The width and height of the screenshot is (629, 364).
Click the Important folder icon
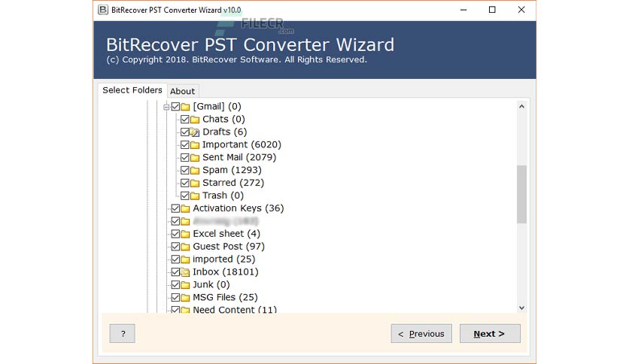[x=195, y=144]
